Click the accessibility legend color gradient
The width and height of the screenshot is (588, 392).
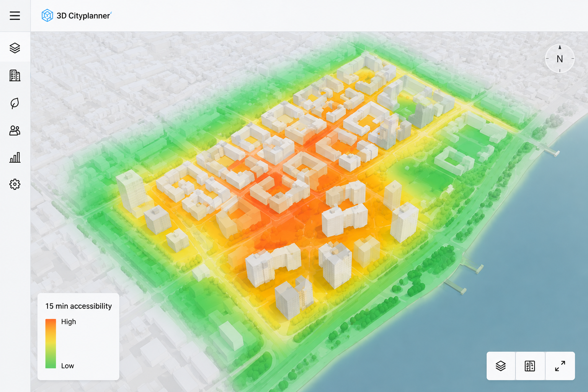coord(51,344)
